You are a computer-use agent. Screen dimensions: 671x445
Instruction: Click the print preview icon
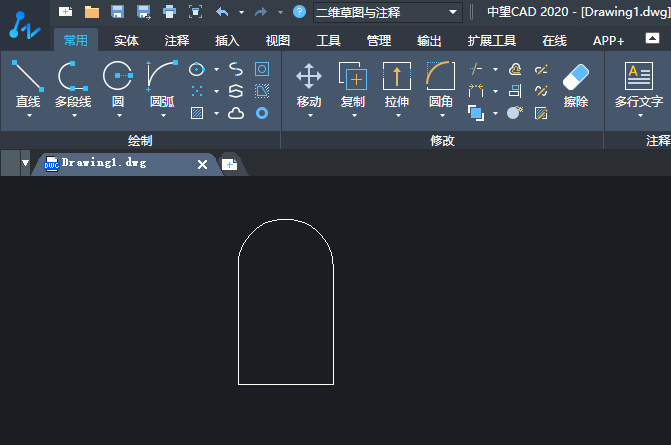tap(196, 12)
